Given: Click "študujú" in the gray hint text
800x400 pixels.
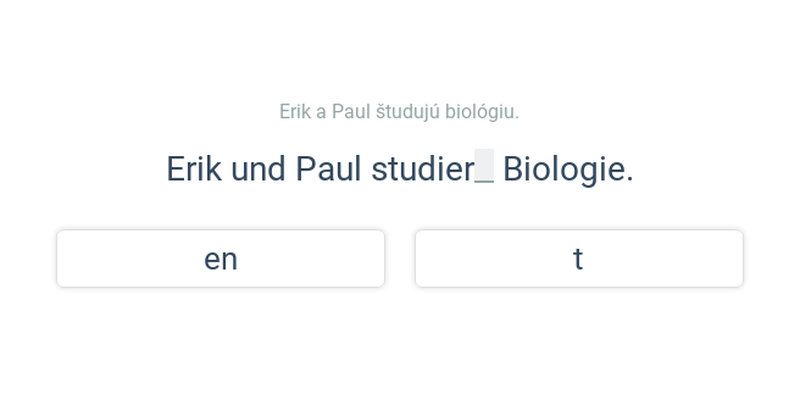Looking at the screenshot, I should (x=408, y=112).
